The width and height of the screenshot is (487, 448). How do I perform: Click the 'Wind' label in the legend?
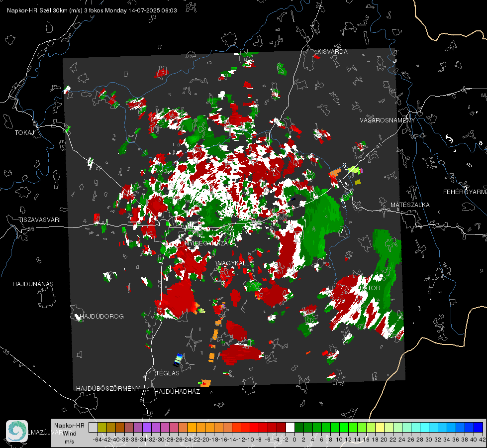click(70, 434)
